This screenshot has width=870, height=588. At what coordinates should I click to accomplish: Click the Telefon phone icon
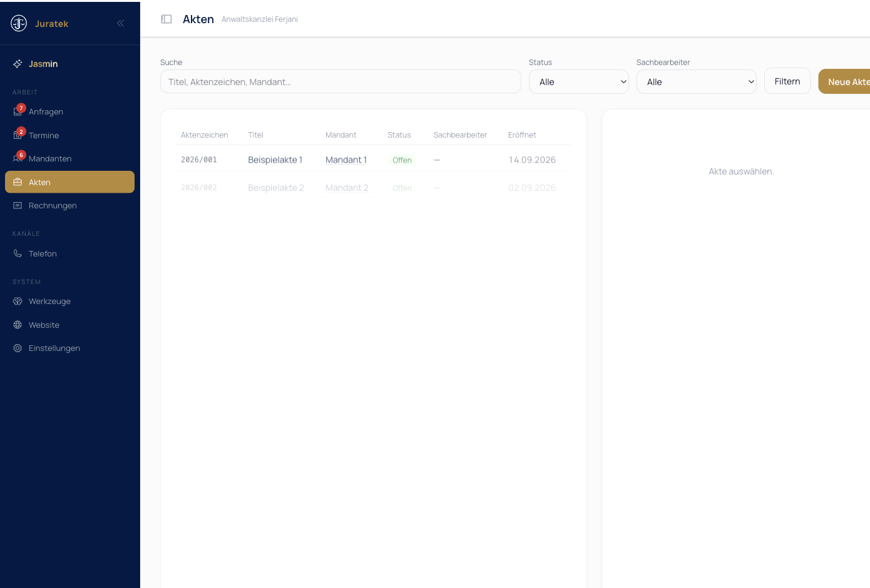[18, 253]
